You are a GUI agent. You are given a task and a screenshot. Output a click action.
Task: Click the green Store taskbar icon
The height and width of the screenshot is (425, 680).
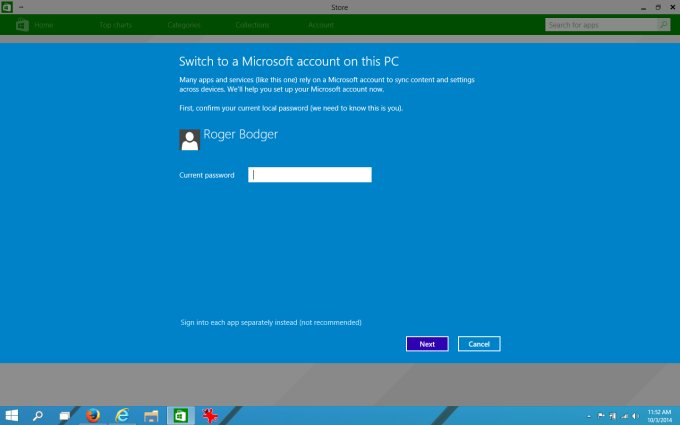pos(180,416)
